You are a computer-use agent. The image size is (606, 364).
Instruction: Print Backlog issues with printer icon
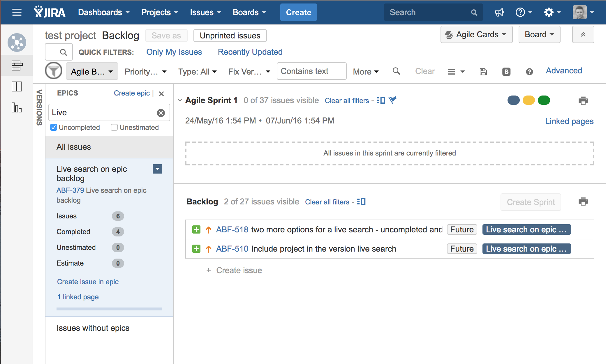pos(583,202)
